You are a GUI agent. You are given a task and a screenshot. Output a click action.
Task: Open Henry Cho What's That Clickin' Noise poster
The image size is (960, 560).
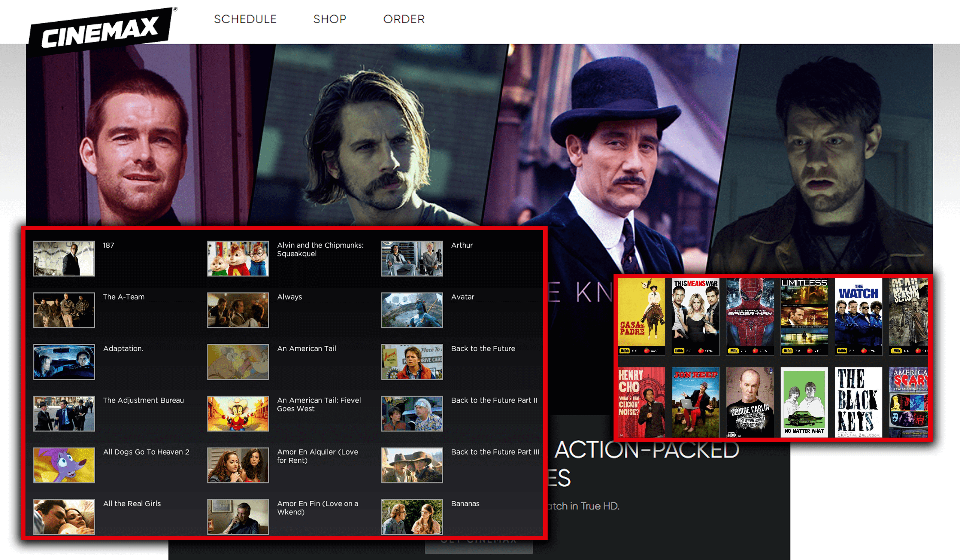coord(642,402)
